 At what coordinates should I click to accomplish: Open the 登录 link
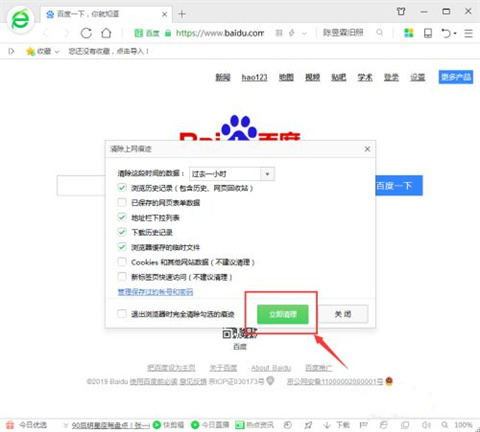tap(391, 77)
